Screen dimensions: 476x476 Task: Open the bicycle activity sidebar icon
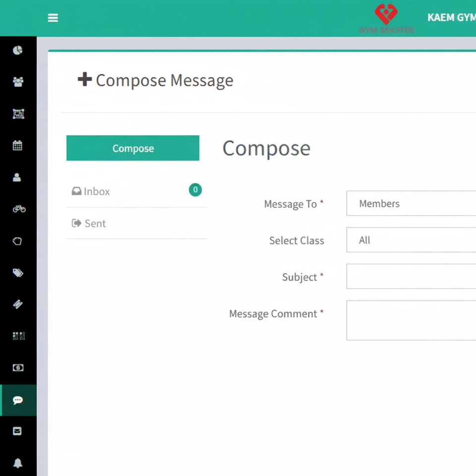pos(19,209)
